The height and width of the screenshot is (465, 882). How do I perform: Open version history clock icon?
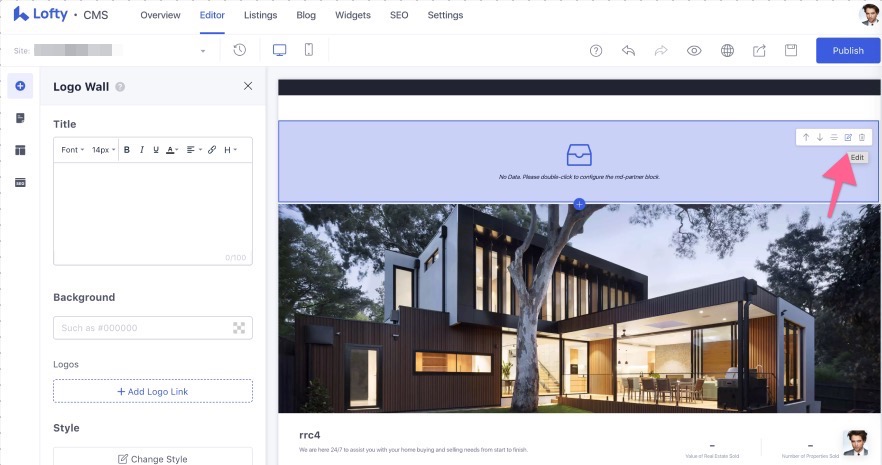tap(239, 50)
